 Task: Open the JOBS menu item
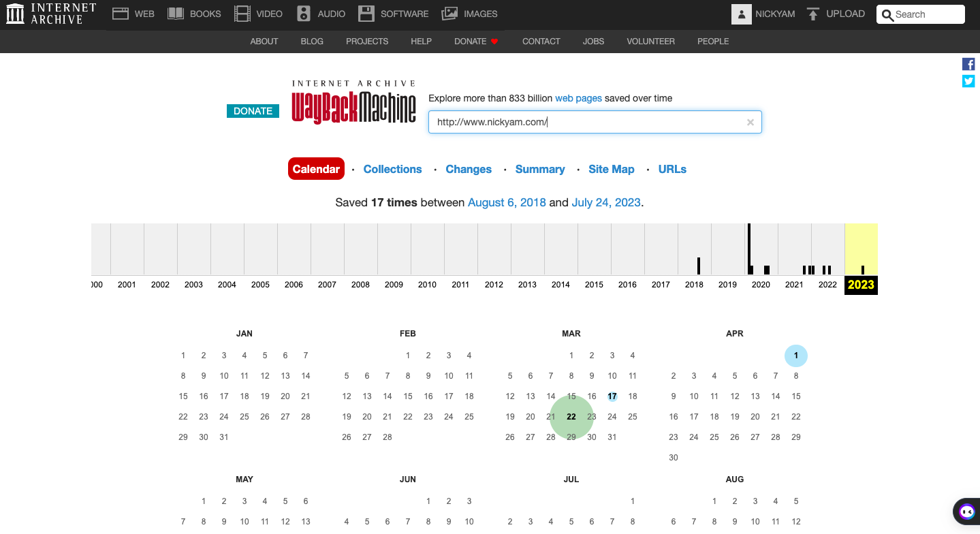pos(594,42)
